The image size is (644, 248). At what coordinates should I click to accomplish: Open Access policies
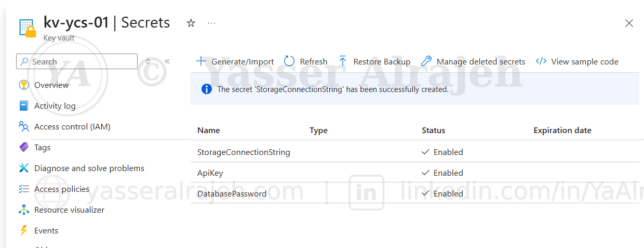click(x=62, y=189)
